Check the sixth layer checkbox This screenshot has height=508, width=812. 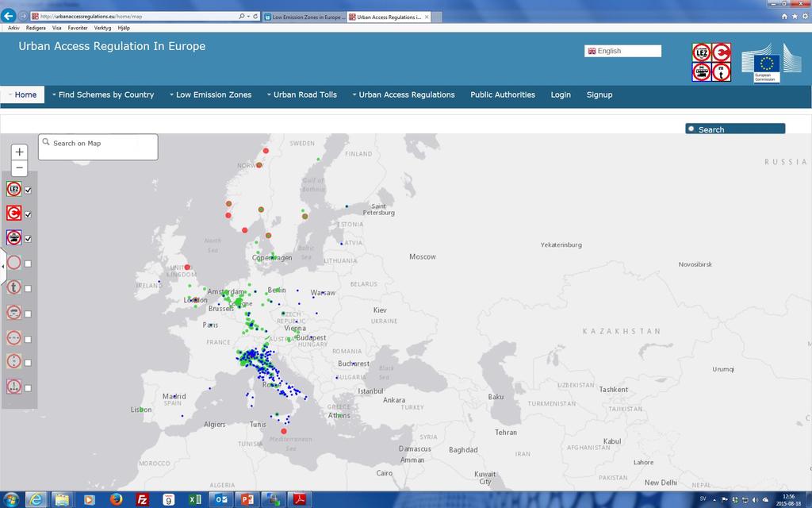coord(29,314)
